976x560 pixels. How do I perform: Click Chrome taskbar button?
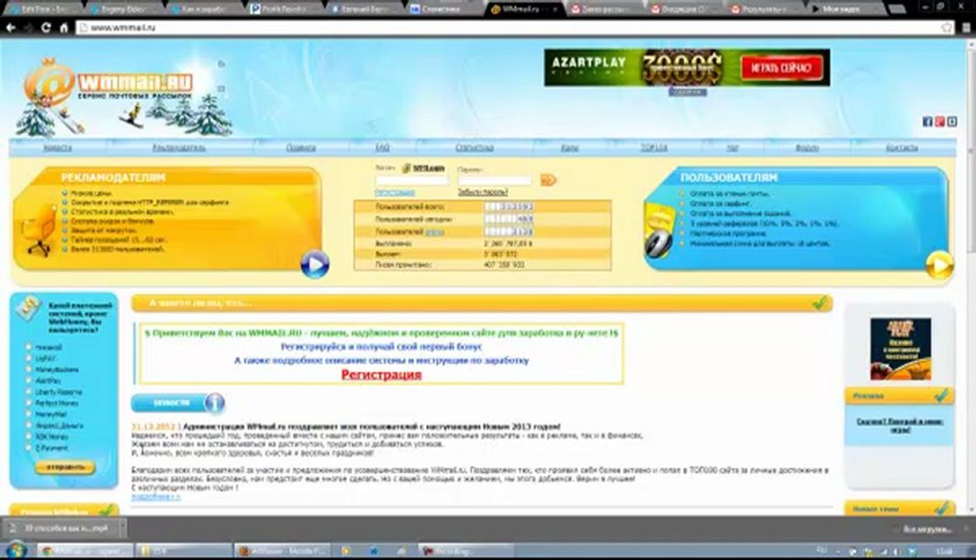point(84,551)
